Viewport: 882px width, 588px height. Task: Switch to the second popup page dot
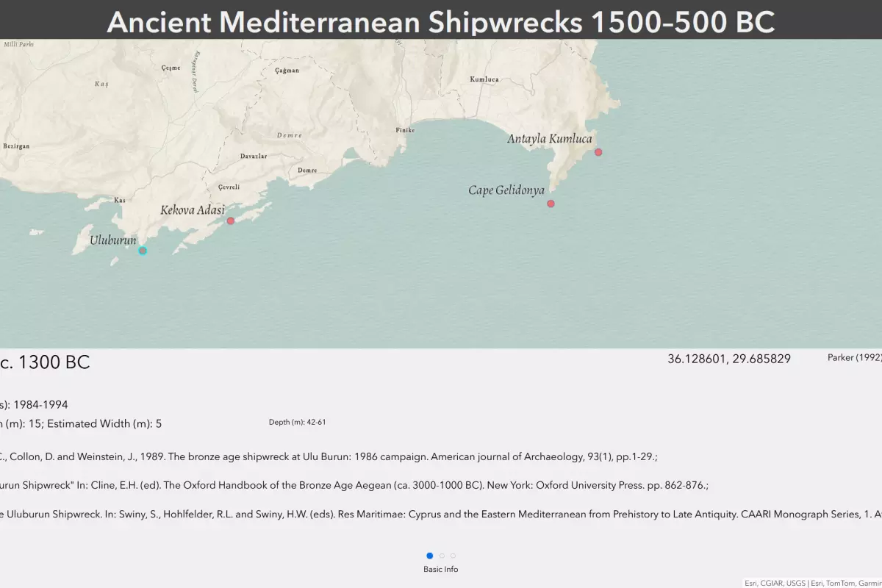442,556
